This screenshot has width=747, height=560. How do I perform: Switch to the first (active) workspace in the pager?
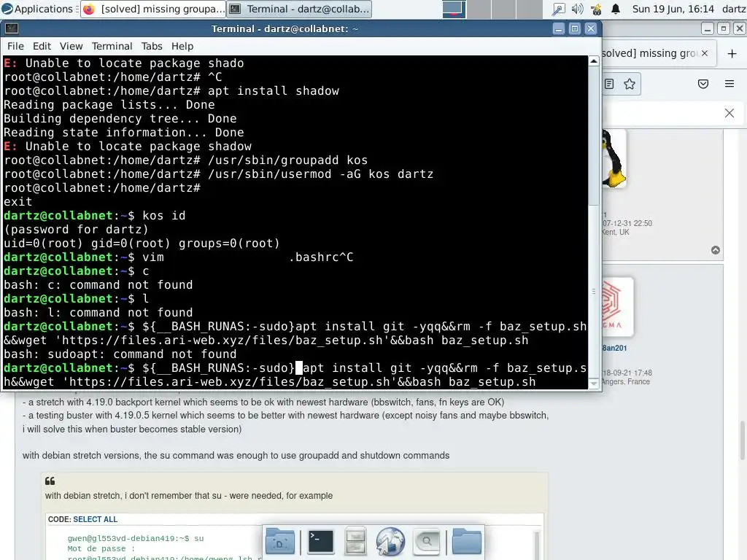pos(454,9)
